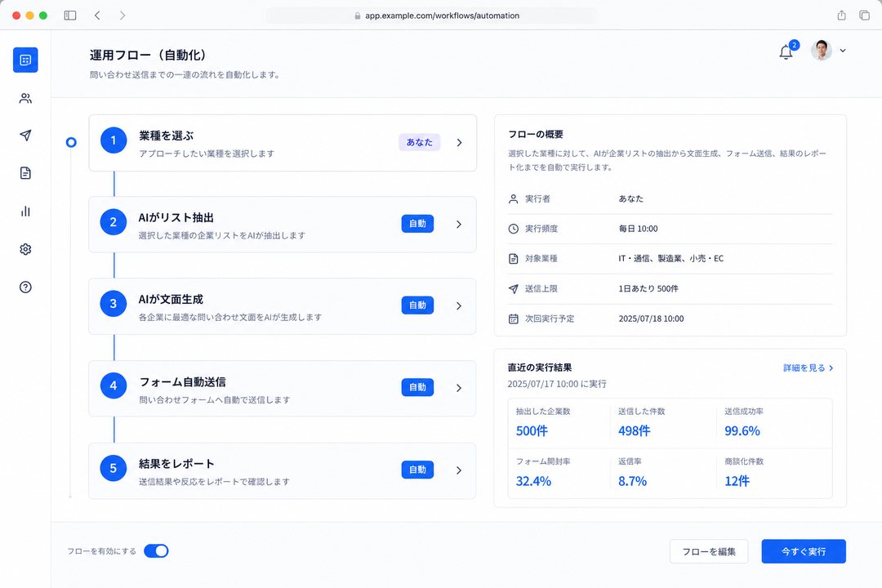Click the browser share icon
This screenshot has width=882, height=588.
click(841, 16)
